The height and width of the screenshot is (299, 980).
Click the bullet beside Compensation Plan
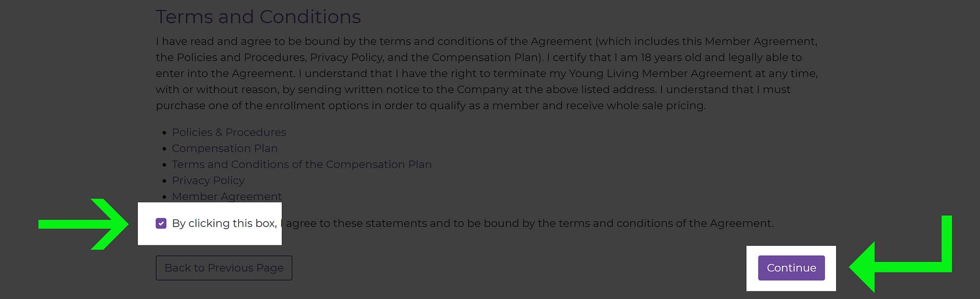pyautogui.click(x=164, y=149)
